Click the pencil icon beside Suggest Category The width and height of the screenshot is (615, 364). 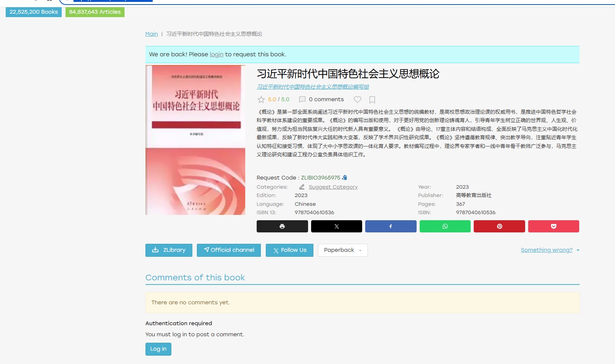(x=302, y=187)
